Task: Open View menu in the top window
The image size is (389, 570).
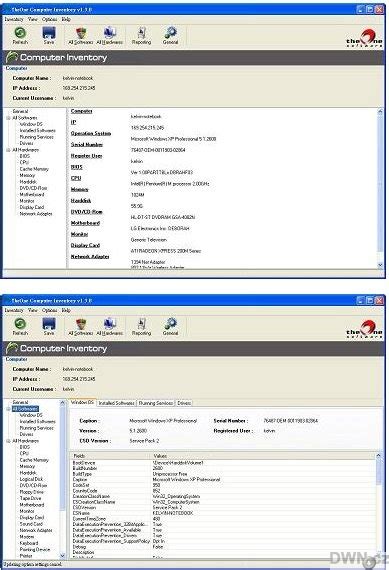Action: (x=33, y=19)
